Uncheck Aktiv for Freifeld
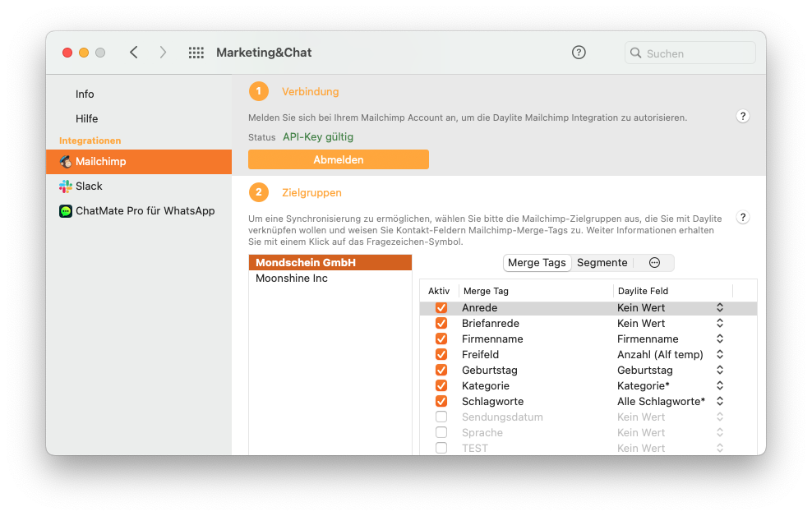This screenshot has width=812, height=516. (x=441, y=354)
